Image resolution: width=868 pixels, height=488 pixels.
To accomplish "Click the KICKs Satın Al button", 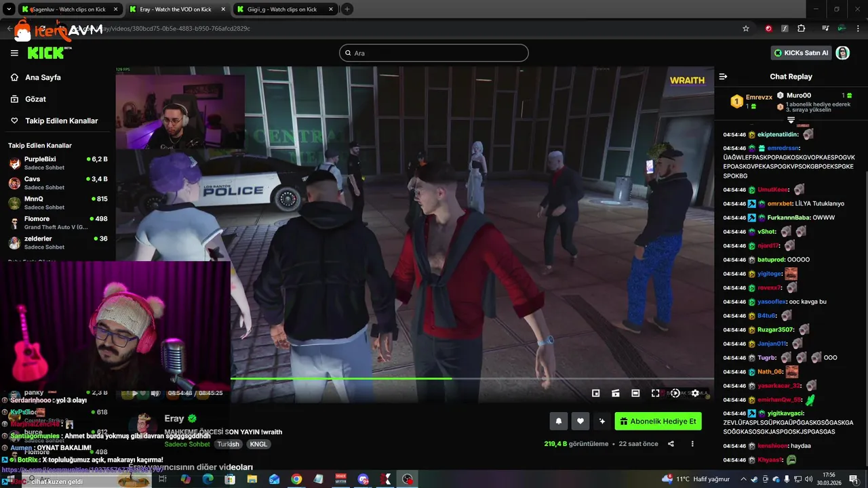I will pos(802,53).
